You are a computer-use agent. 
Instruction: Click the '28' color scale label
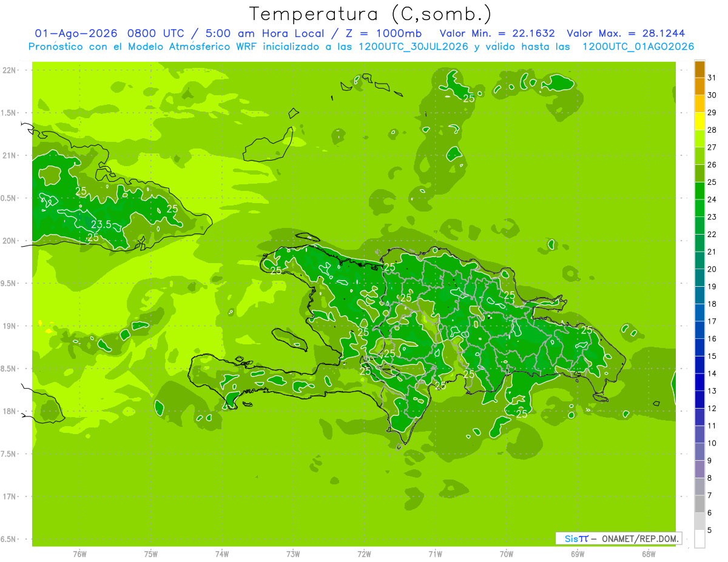(712, 130)
